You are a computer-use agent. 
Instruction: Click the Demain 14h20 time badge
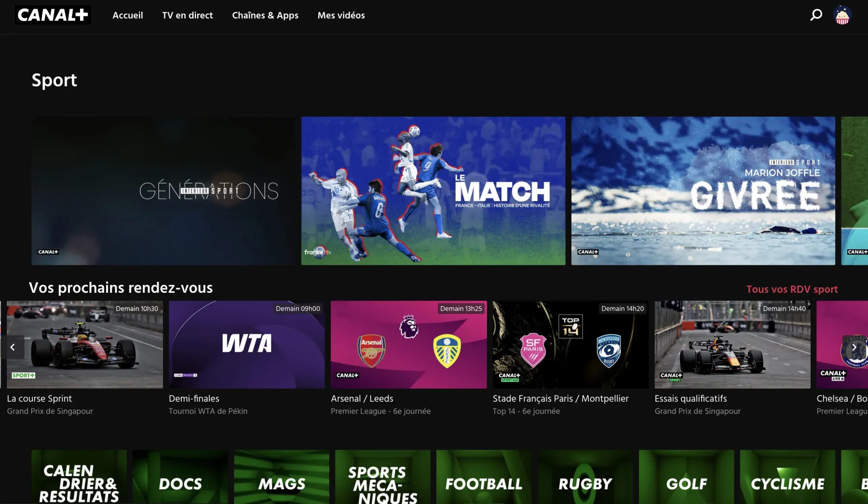click(x=623, y=309)
